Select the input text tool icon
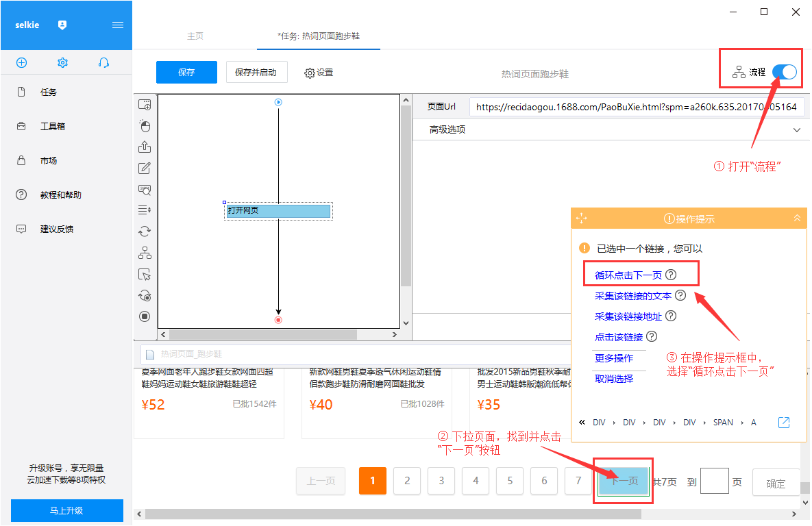This screenshot has height=526, width=812. 145,168
